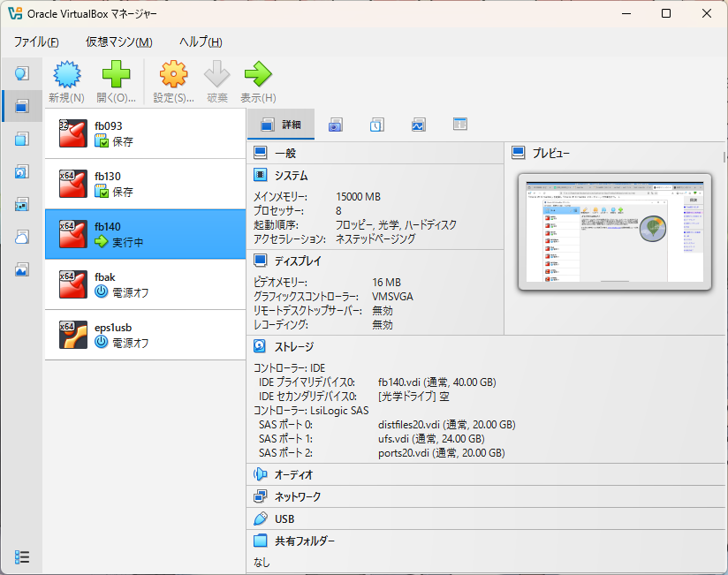
Task: Collapse the ディスプレイ section header
Action: [x=375, y=261]
